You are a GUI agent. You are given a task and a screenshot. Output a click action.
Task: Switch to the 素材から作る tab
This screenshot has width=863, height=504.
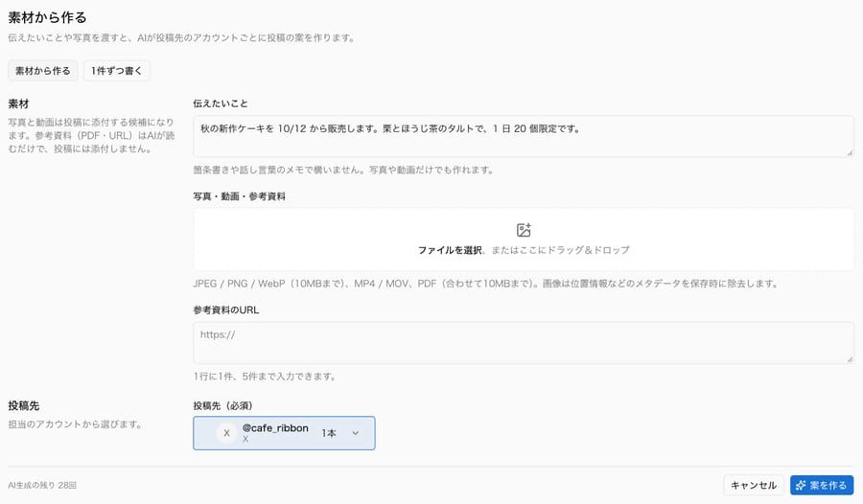tap(43, 71)
